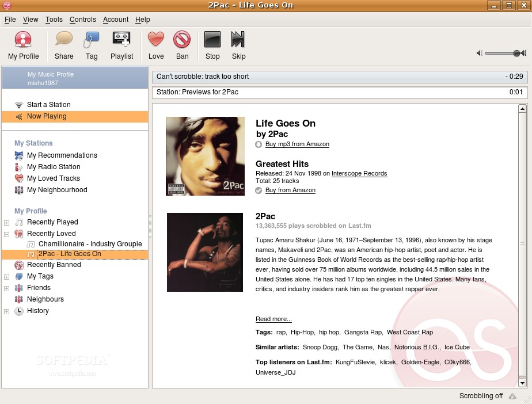Open My Profile from the toolbar
The height and width of the screenshot is (404, 532).
click(23, 46)
